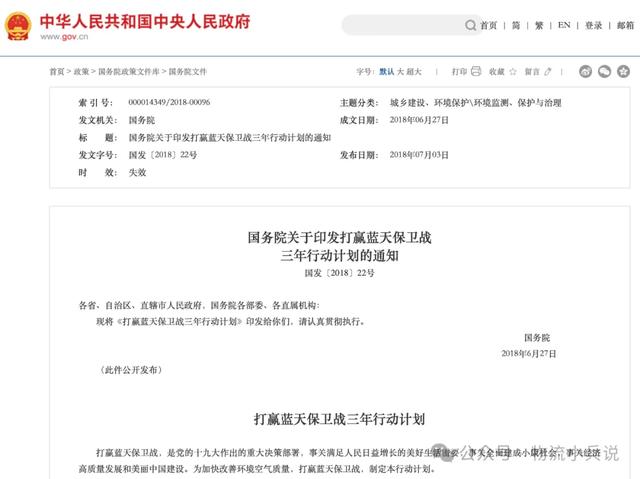The height and width of the screenshot is (479, 640).
Task: Switch site language to EN
Action: (564, 25)
